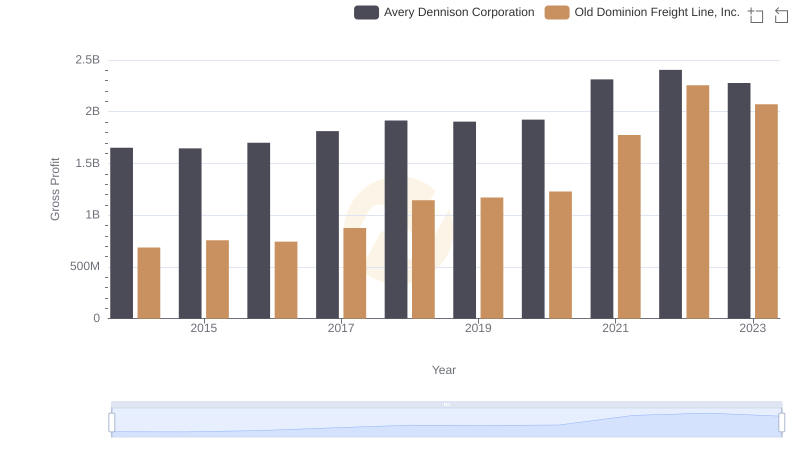
Task: Click the 2015 x-axis label
Action: (x=204, y=328)
